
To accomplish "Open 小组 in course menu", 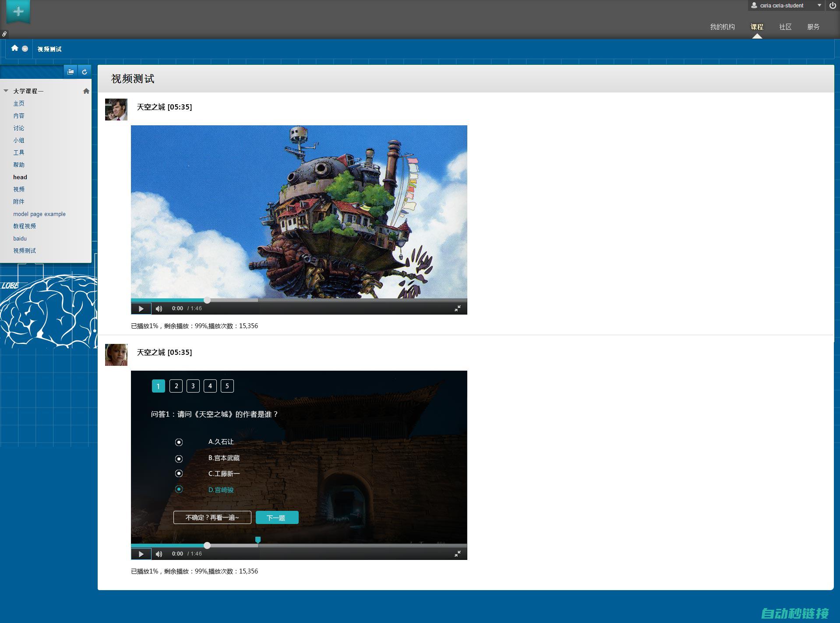I will pos(19,140).
